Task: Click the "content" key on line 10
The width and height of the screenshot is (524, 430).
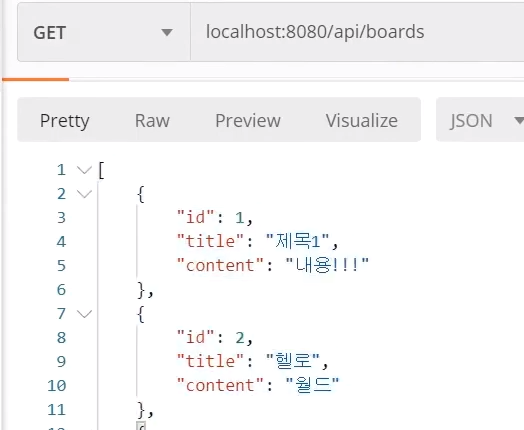Action: (x=220, y=385)
